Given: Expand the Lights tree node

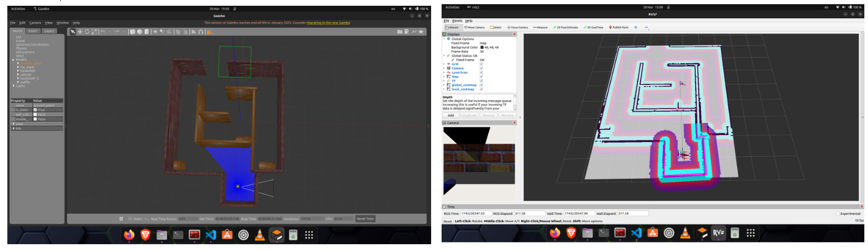Looking at the screenshot, I should click(x=14, y=86).
